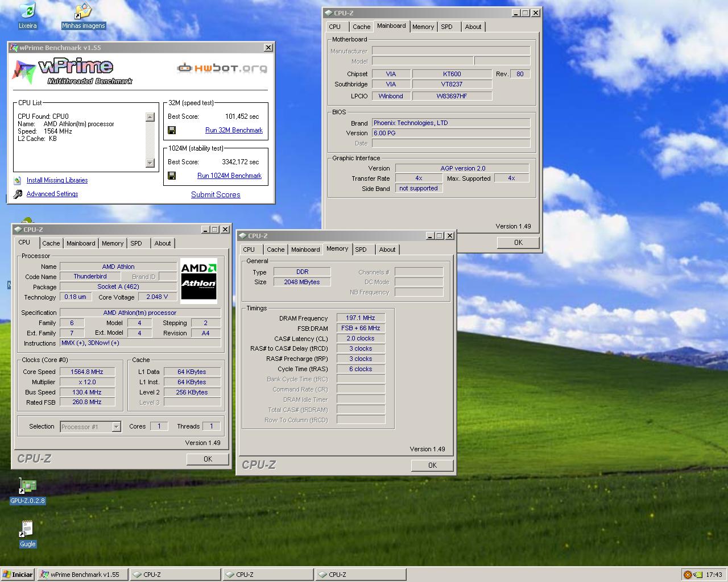
Task: Click the CPU List scroll down arrow
Action: (x=150, y=163)
